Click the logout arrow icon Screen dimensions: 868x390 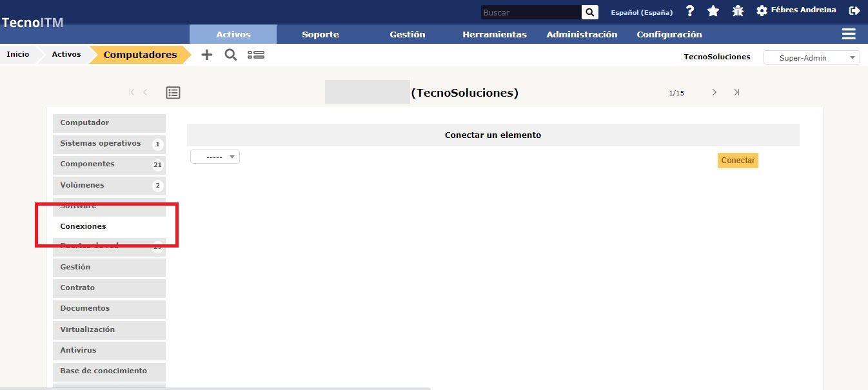click(x=854, y=11)
